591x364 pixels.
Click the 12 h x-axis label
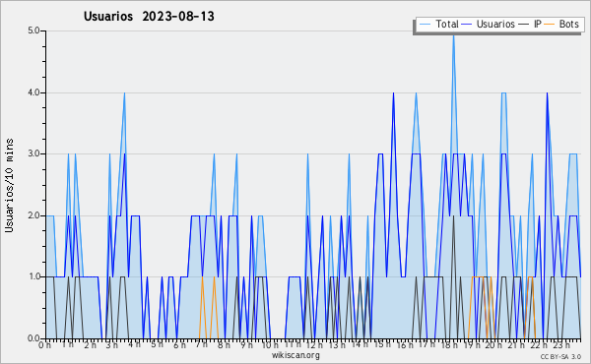[314, 344]
